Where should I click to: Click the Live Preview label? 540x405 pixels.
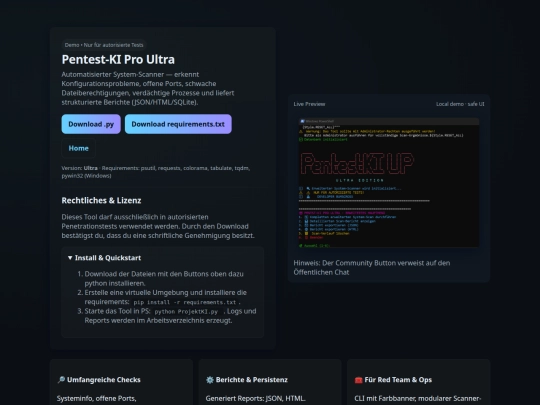click(x=309, y=104)
